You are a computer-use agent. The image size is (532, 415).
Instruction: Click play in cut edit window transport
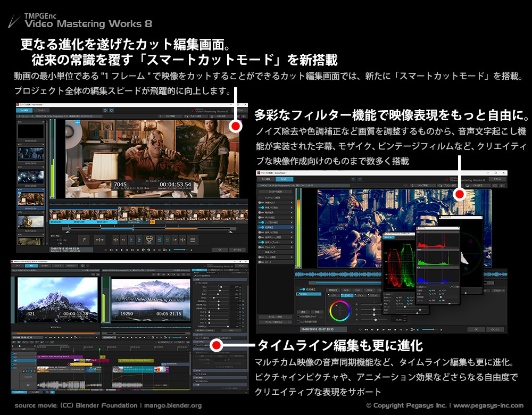tap(122, 250)
